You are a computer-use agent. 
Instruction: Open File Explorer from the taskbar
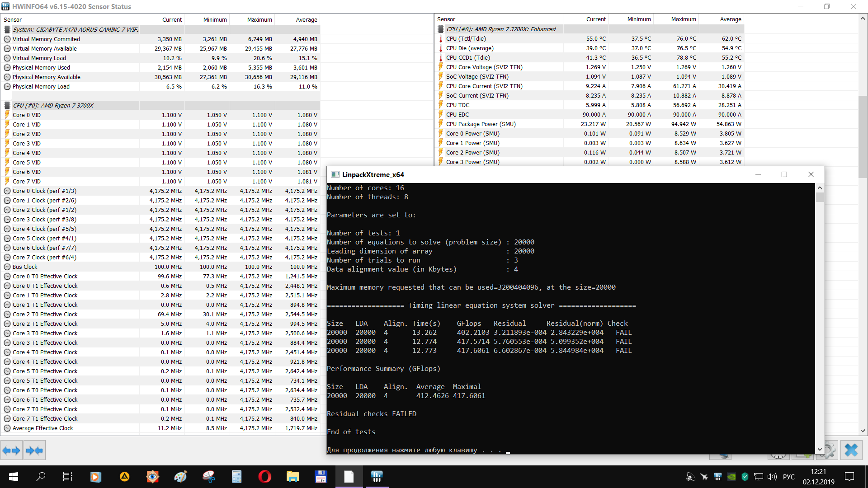point(292,477)
